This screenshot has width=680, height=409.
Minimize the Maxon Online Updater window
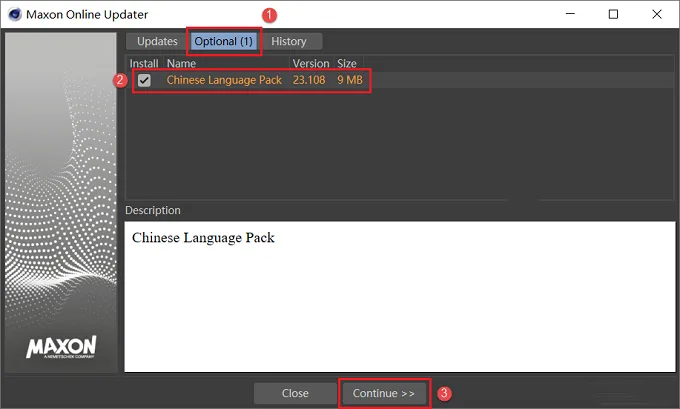pos(570,14)
